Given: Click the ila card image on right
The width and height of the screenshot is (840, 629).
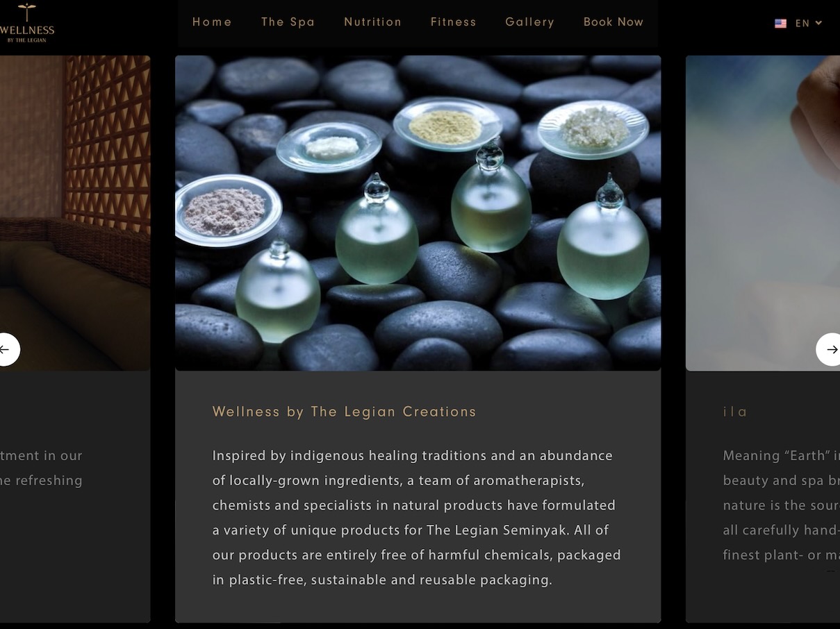Looking at the screenshot, I should click(x=763, y=213).
